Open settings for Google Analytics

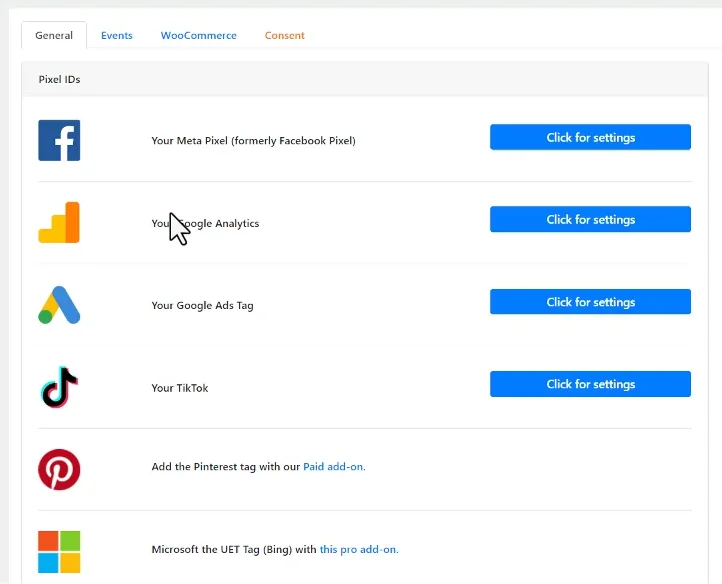click(x=590, y=219)
